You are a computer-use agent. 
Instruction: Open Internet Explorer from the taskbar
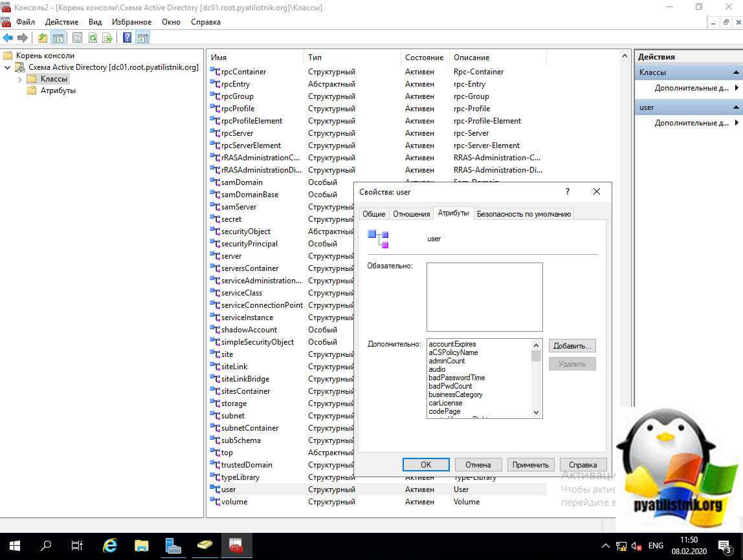pyautogui.click(x=110, y=546)
